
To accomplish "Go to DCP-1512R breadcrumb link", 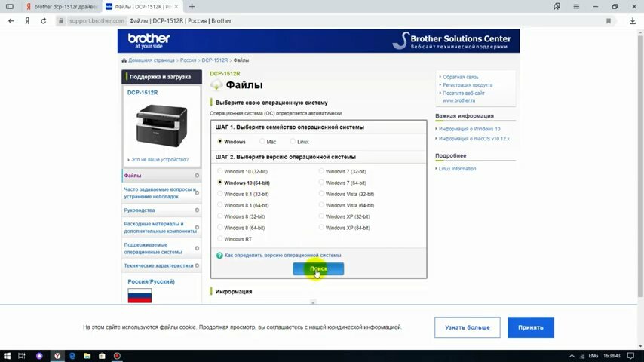I will pyautogui.click(x=214, y=60).
